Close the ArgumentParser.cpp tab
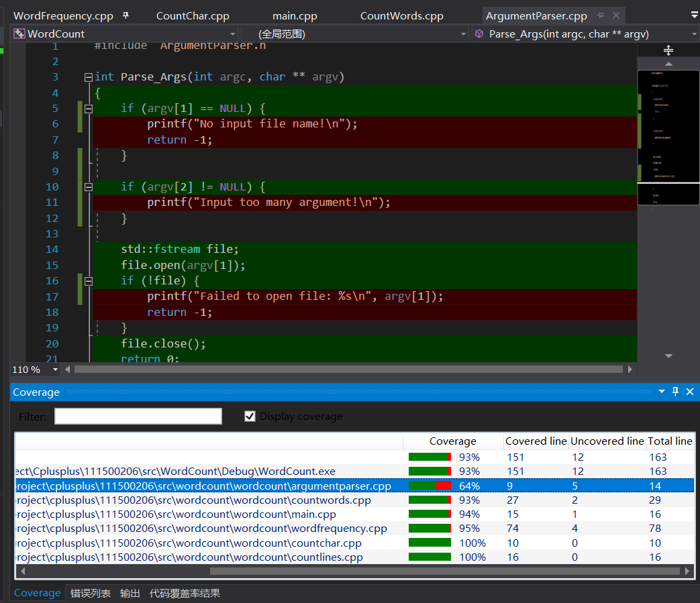The height and width of the screenshot is (603, 700). [x=616, y=15]
